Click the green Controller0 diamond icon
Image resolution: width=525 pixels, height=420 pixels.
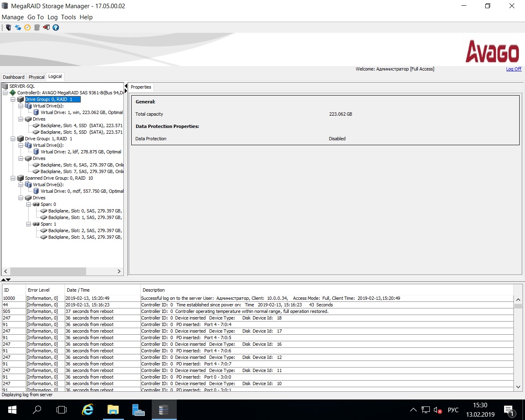click(x=13, y=93)
